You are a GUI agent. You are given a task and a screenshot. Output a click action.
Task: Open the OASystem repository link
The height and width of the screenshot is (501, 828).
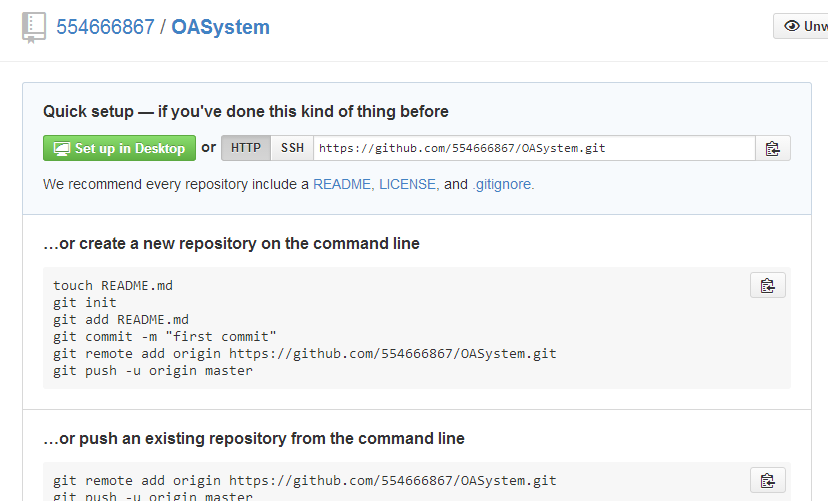(x=220, y=27)
